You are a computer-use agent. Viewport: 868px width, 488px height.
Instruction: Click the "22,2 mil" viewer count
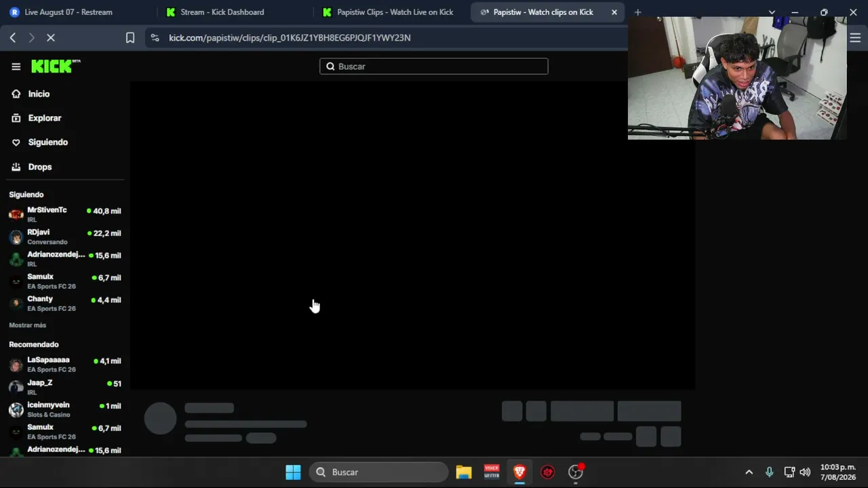click(x=107, y=234)
